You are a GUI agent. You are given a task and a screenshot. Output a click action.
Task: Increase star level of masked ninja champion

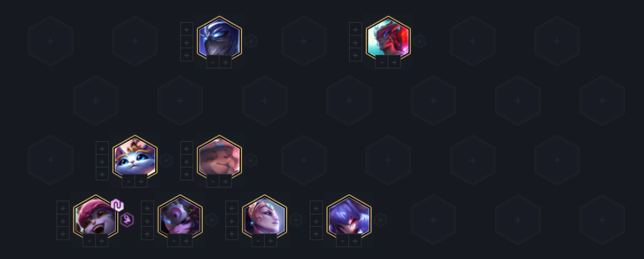225,62
